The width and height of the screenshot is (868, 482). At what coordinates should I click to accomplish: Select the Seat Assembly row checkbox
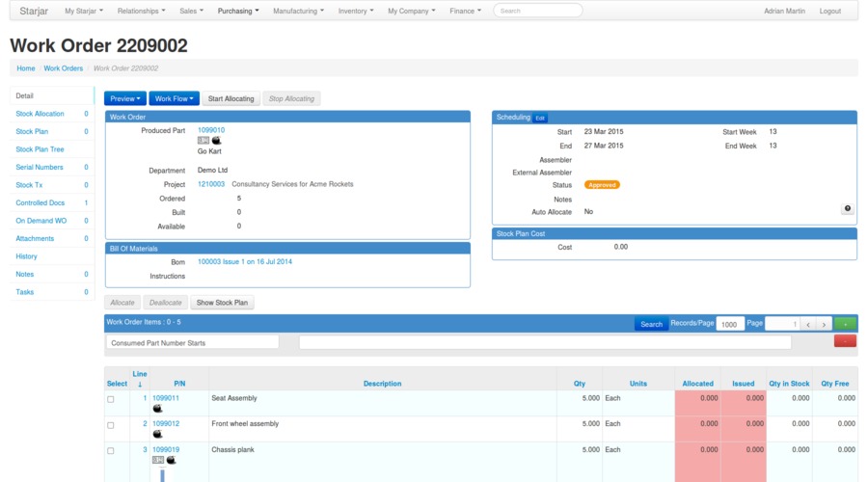pyautogui.click(x=111, y=399)
